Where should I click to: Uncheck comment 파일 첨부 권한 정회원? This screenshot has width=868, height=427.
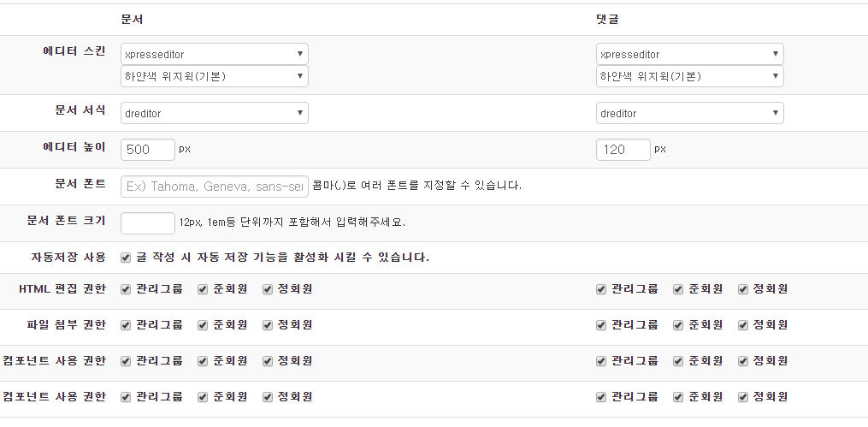coord(743,325)
